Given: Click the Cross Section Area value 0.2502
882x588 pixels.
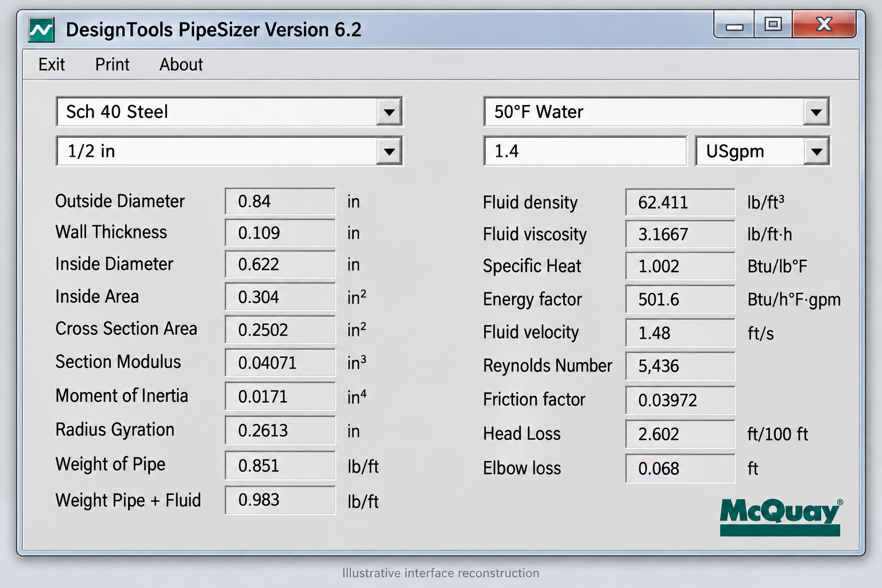Looking at the screenshot, I should tap(280, 330).
